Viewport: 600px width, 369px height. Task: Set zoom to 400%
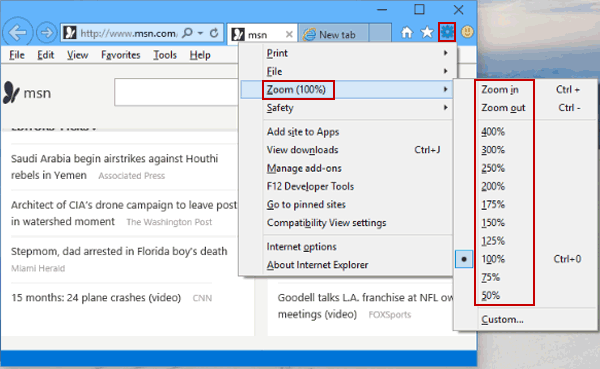[x=525, y=132]
